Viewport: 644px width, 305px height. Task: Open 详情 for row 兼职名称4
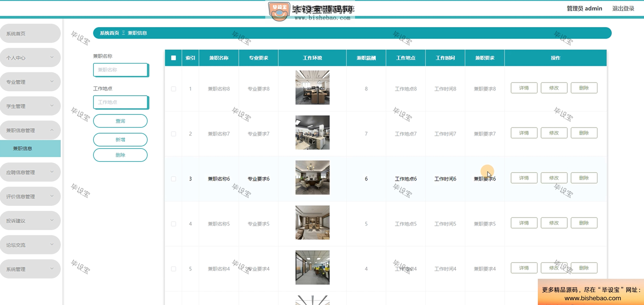pos(524,268)
